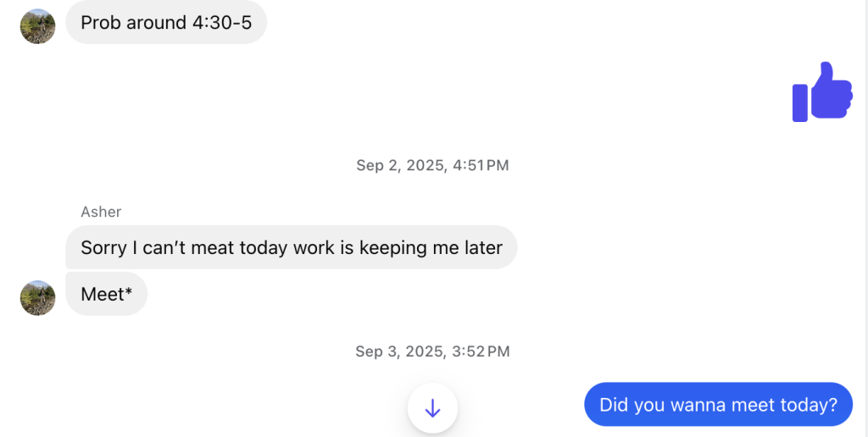Jump to latest with the down arrow
This screenshot has width=868, height=437.
pyautogui.click(x=432, y=409)
